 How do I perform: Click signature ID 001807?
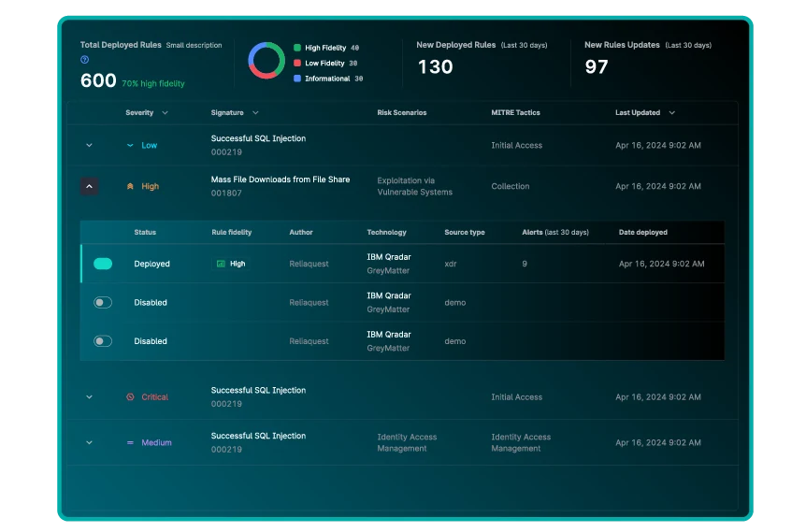226,194
